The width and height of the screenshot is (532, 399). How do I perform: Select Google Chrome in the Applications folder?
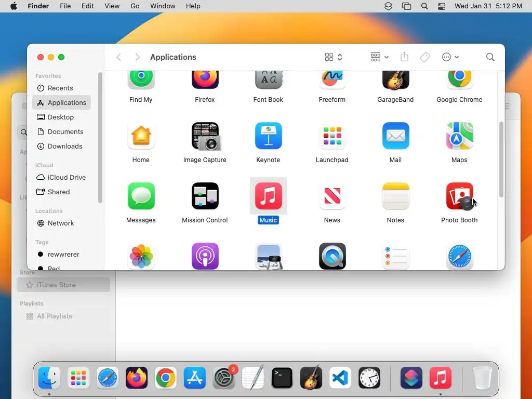[x=459, y=79]
